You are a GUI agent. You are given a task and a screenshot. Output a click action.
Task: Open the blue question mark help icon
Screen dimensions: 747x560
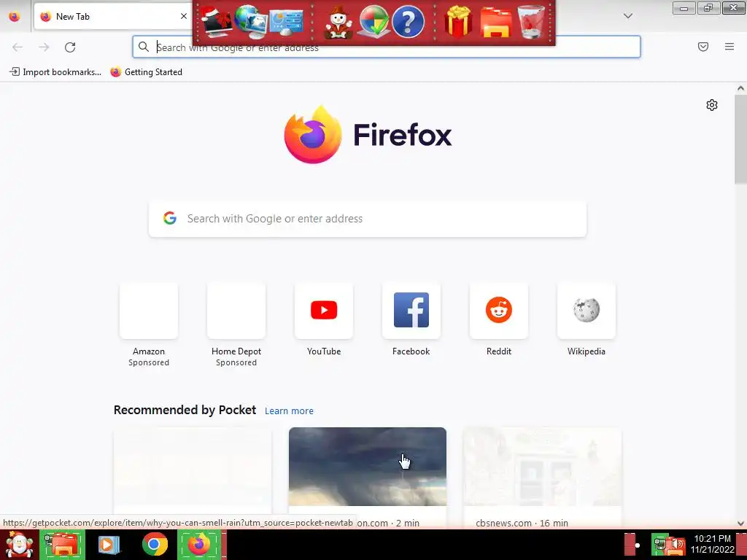click(408, 21)
